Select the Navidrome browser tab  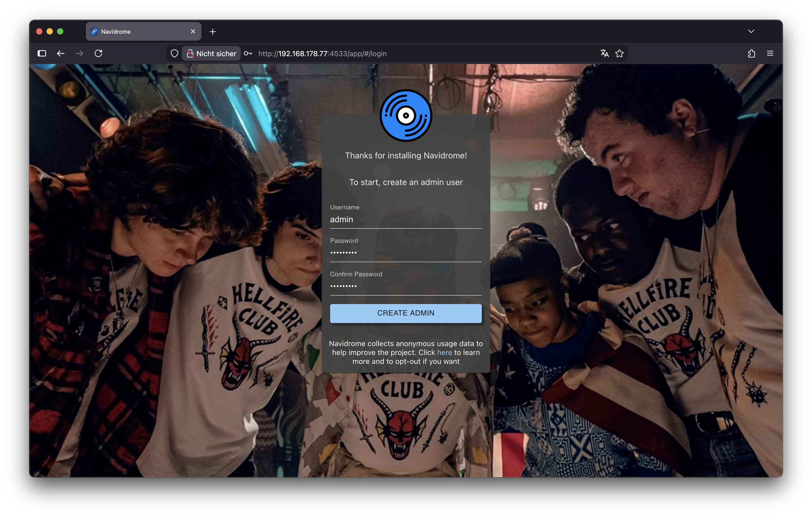[135, 32]
